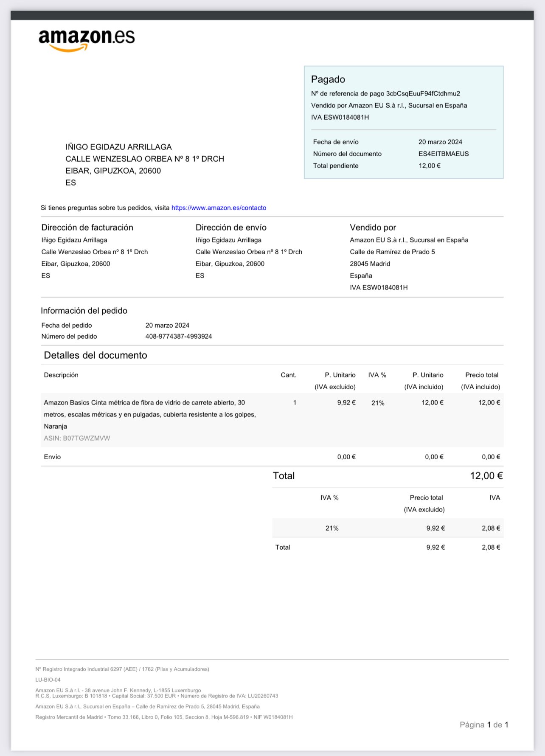The width and height of the screenshot is (545, 756).
Task: Select the 'Pagado' heading
Action: [328, 79]
